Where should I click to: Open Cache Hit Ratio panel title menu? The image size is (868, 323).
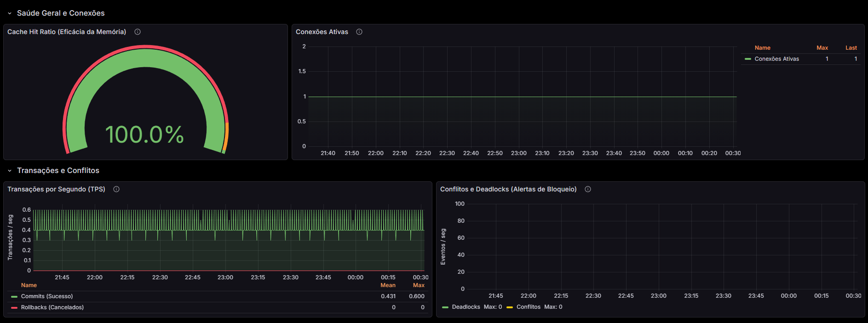pos(67,32)
